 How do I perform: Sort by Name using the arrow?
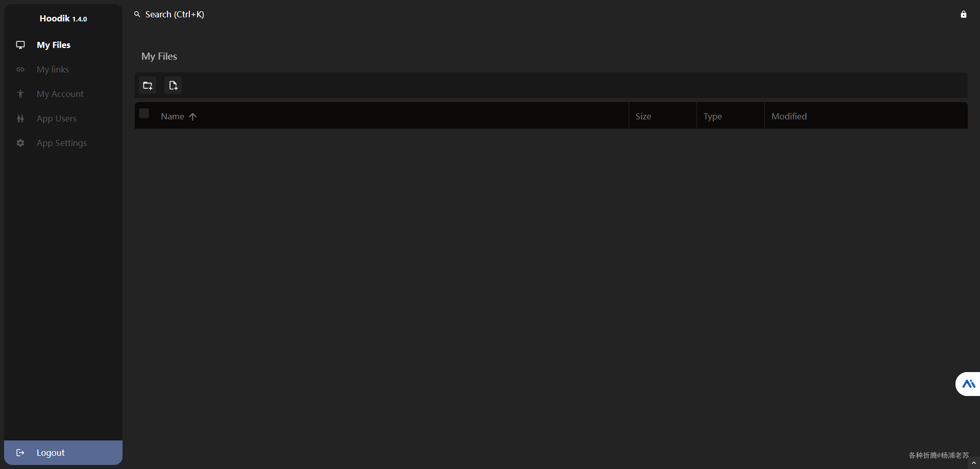pyautogui.click(x=192, y=116)
